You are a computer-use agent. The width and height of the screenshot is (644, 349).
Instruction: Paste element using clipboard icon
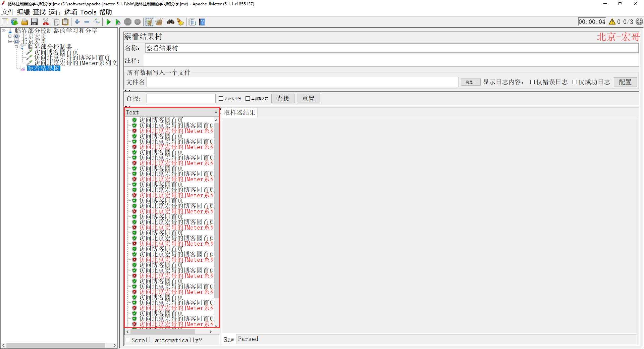[x=66, y=22]
